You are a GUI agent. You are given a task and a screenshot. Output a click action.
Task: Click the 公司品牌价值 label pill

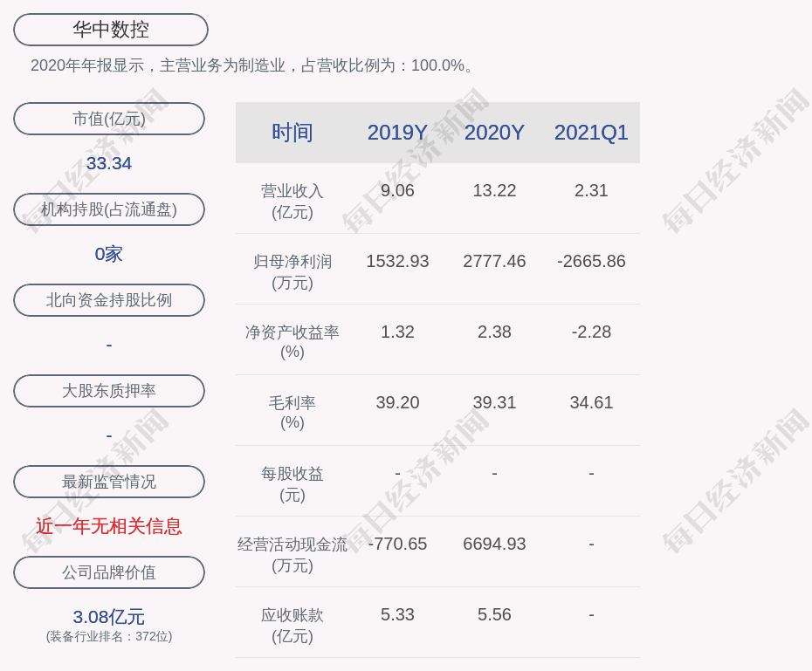[x=109, y=572]
